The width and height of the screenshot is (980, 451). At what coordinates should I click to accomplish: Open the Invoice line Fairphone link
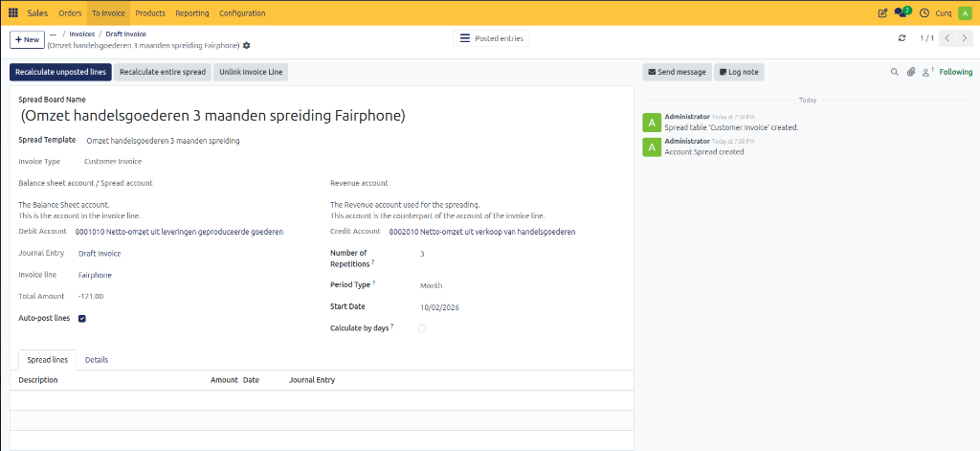tap(95, 275)
